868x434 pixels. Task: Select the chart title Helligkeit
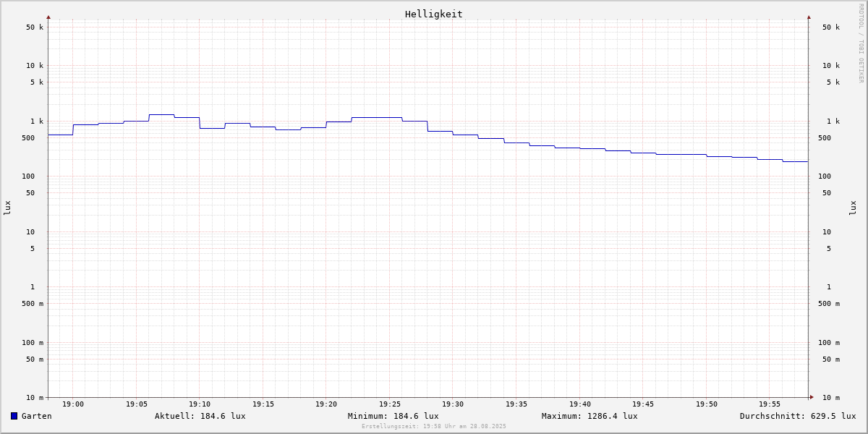(434, 14)
